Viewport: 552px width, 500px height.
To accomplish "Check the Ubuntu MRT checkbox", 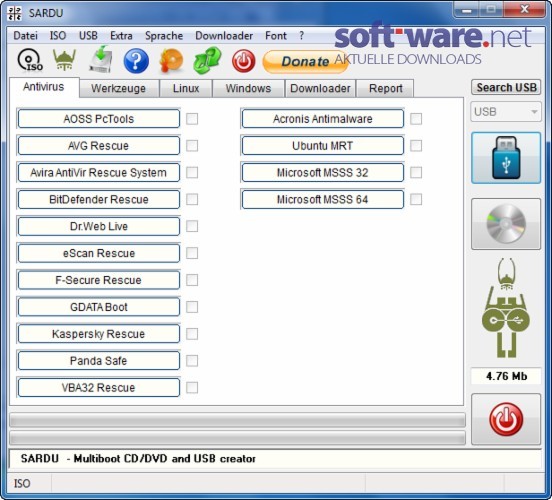I will click(416, 146).
